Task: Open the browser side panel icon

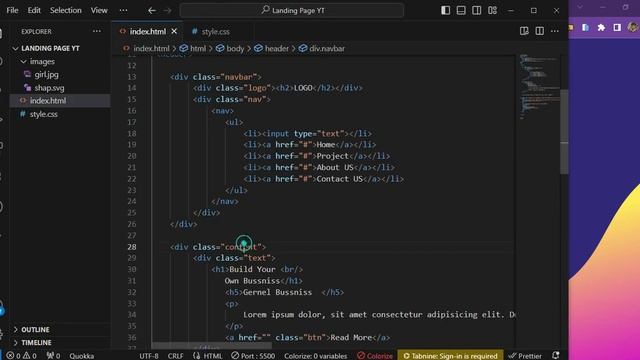Action: click(617, 28)
